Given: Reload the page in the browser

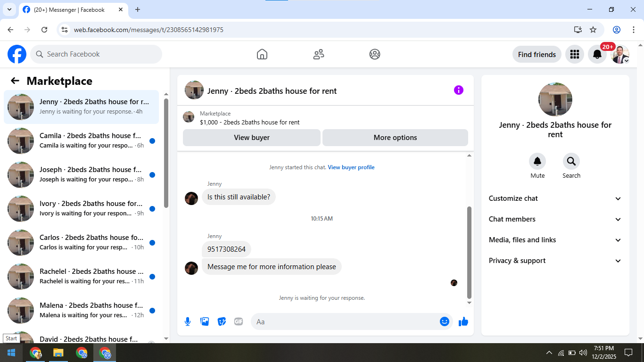Looking at the screenshot, I should [x=44, y=30].
